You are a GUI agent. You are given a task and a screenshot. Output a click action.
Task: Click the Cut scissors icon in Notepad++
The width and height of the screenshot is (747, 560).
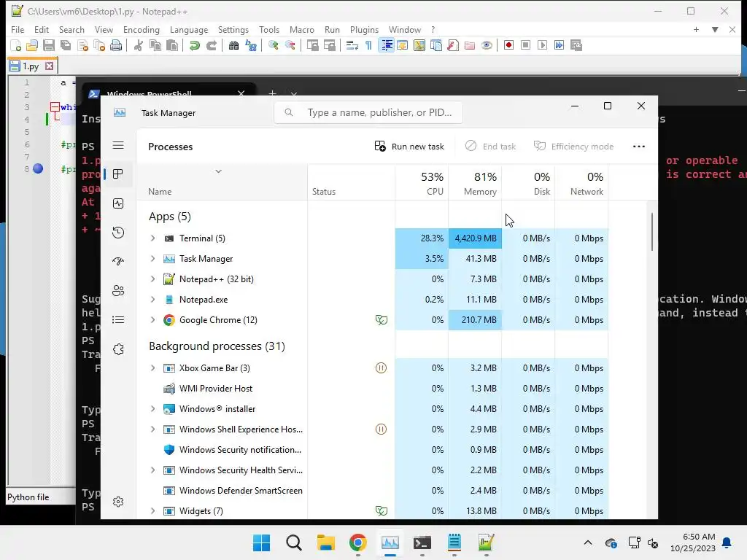click(x=138, y=45)
